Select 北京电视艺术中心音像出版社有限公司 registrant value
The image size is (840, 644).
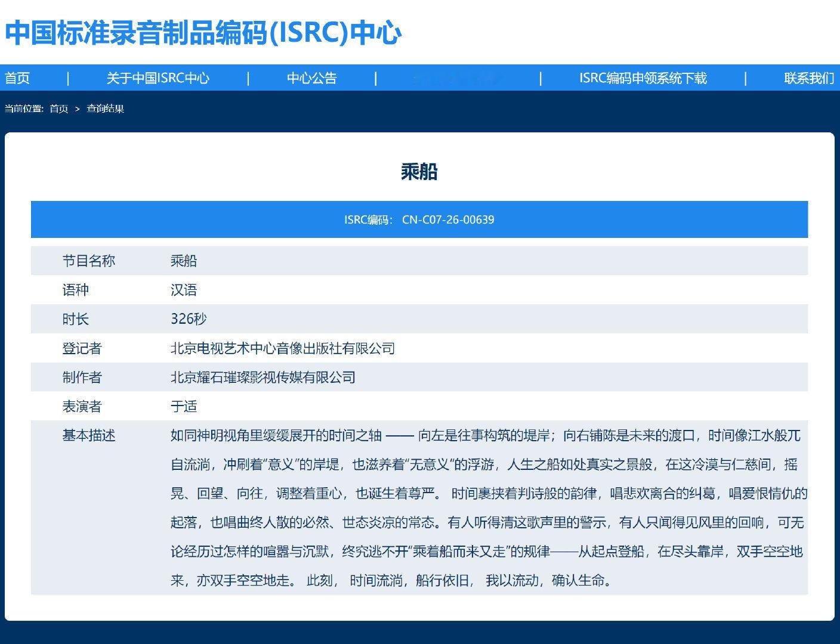283,348
